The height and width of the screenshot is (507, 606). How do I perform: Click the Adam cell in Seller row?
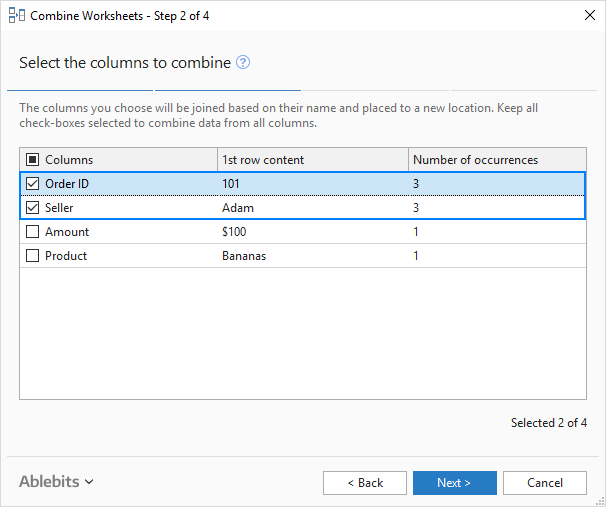[237, 208]
